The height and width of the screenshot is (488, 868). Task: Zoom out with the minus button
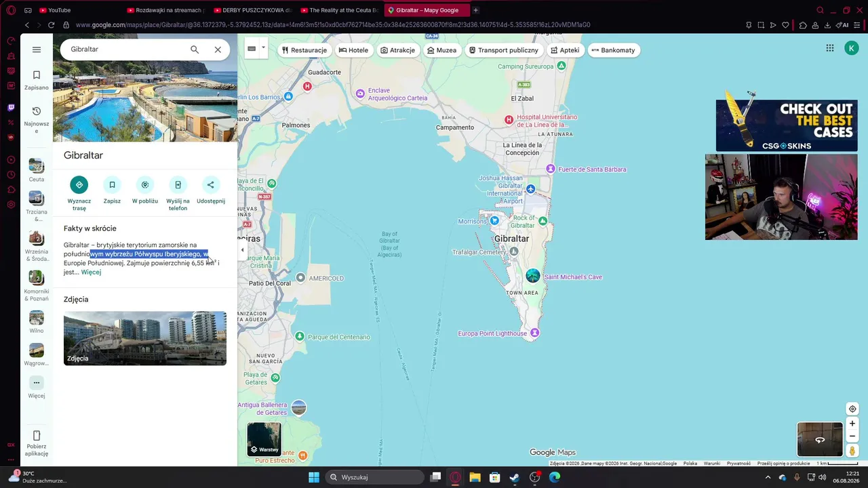pos(852,436)
